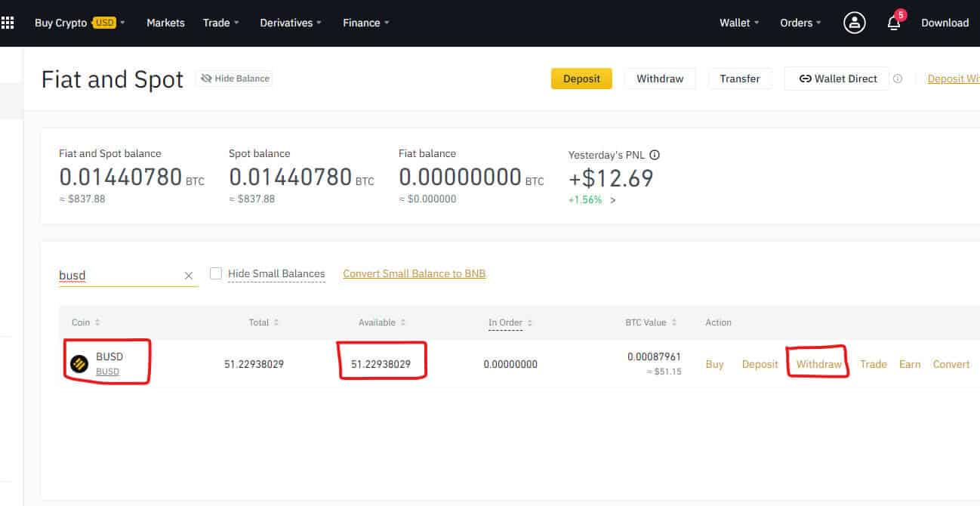Toggle the Hide Small Balances checkbox

pos(216,273)
